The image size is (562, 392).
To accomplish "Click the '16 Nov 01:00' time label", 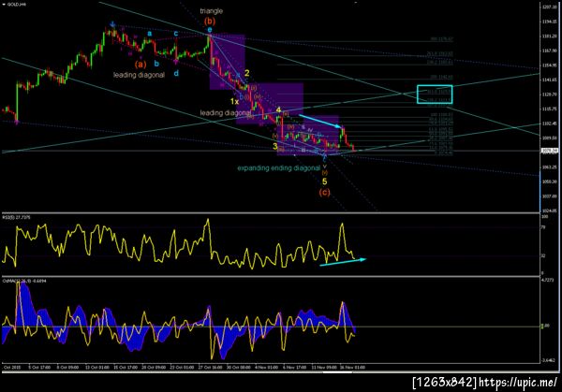I will (353, 368).
